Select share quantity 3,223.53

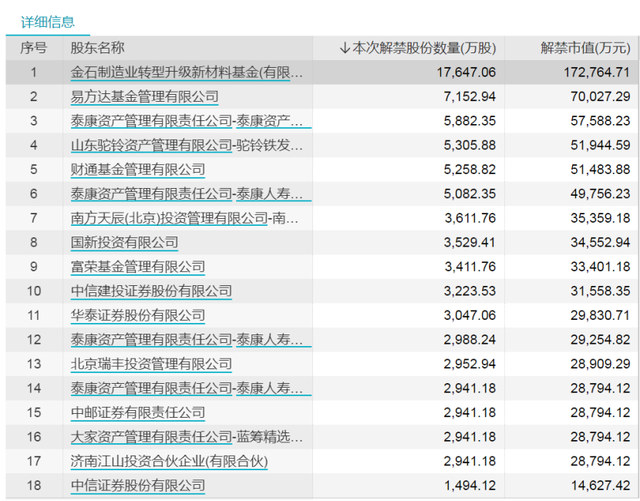[x=470, y=291]
